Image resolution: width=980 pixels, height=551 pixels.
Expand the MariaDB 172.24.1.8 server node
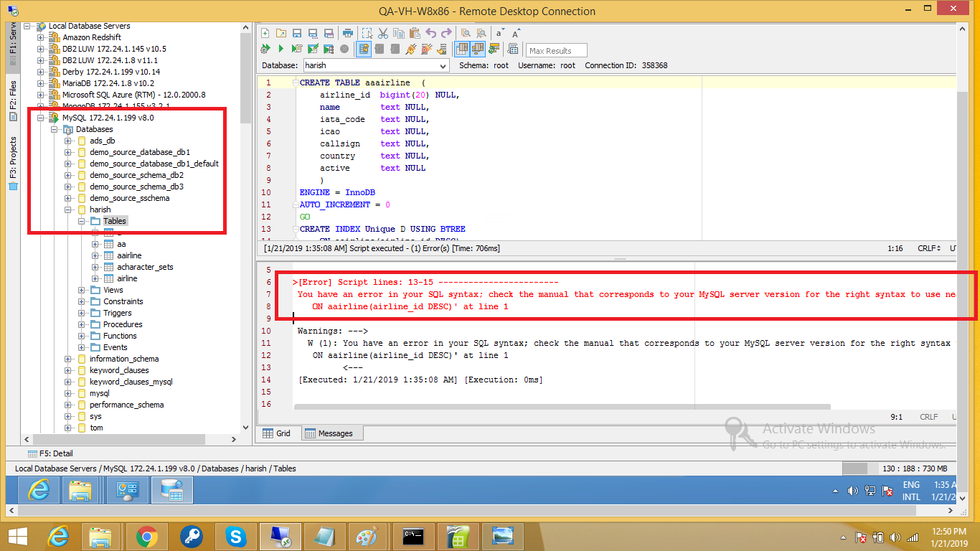[x=40, y=83]
